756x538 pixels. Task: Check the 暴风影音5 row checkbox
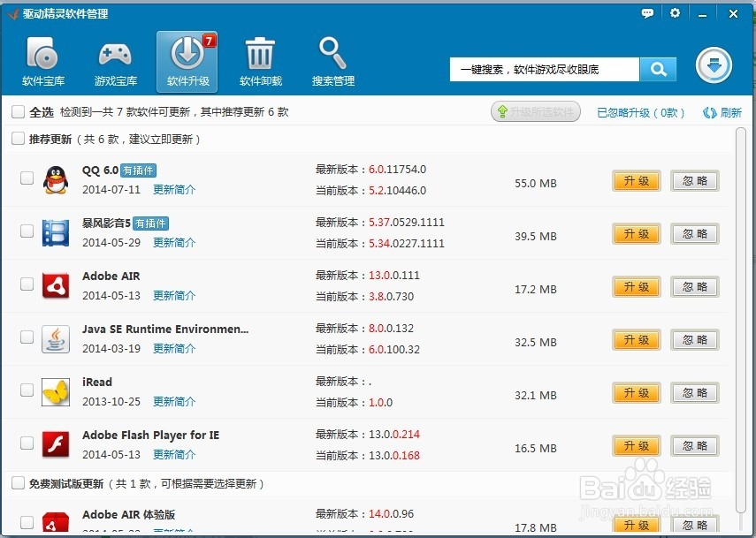click(27, 231)
